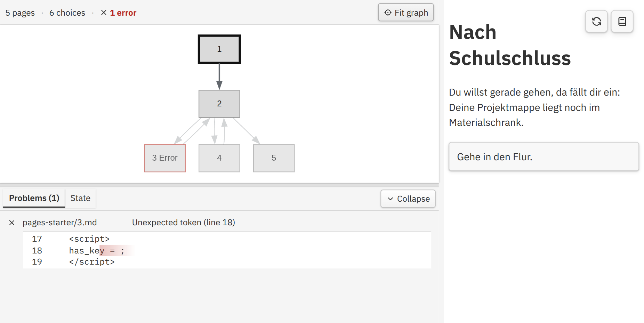644x323 pixels.
Task: Click the '6 choices' count
Action: [67, 13]
